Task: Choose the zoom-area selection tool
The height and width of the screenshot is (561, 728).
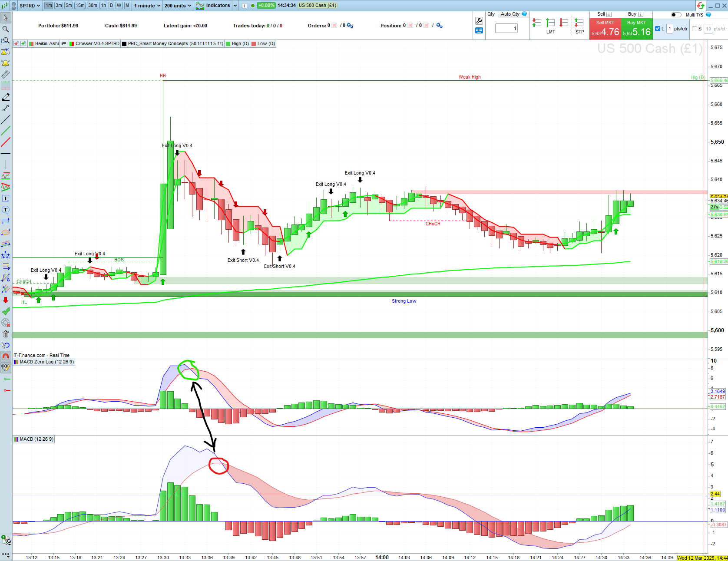Action: pos(6,40)
